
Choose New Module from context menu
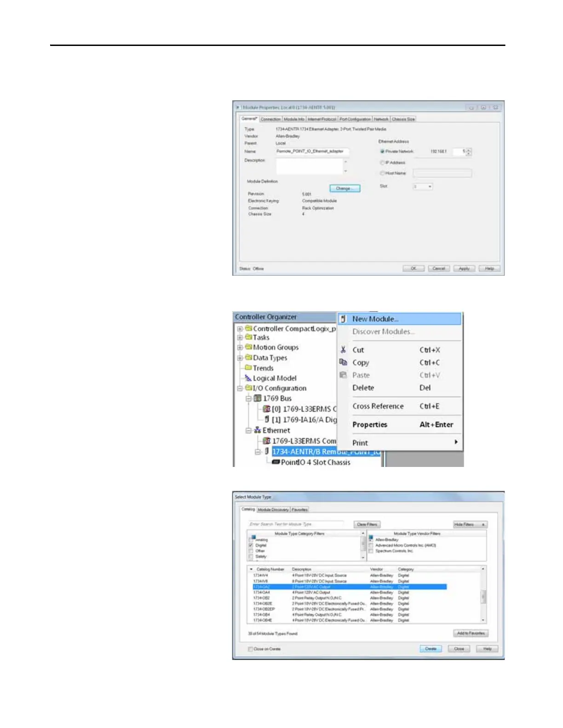click(400, 318)
